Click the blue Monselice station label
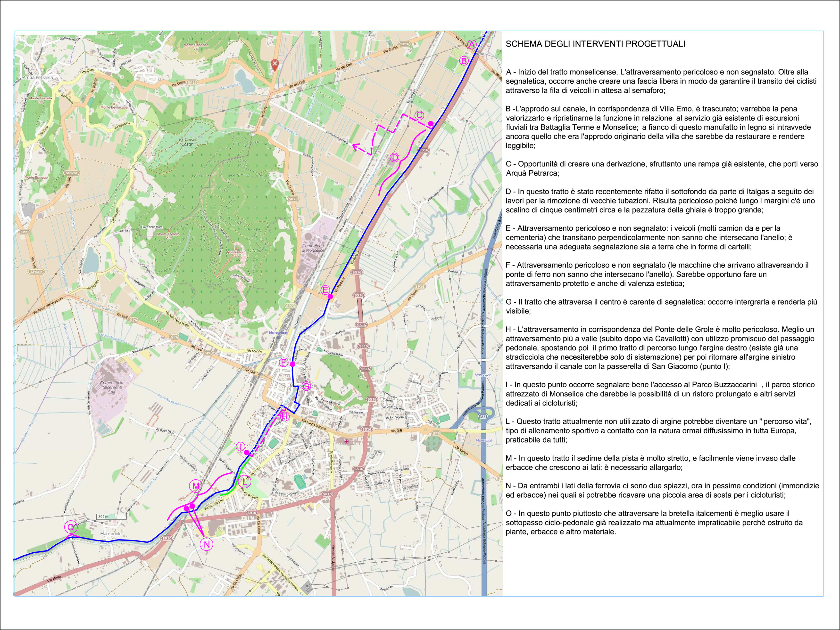Viewport: 840px width, 630px height. click(x=278, y=332)
